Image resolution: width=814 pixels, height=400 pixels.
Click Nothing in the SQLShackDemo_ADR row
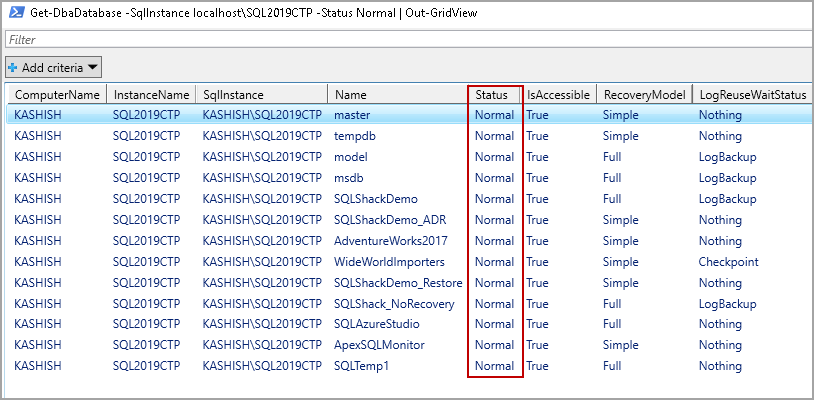tap(720, 220)
